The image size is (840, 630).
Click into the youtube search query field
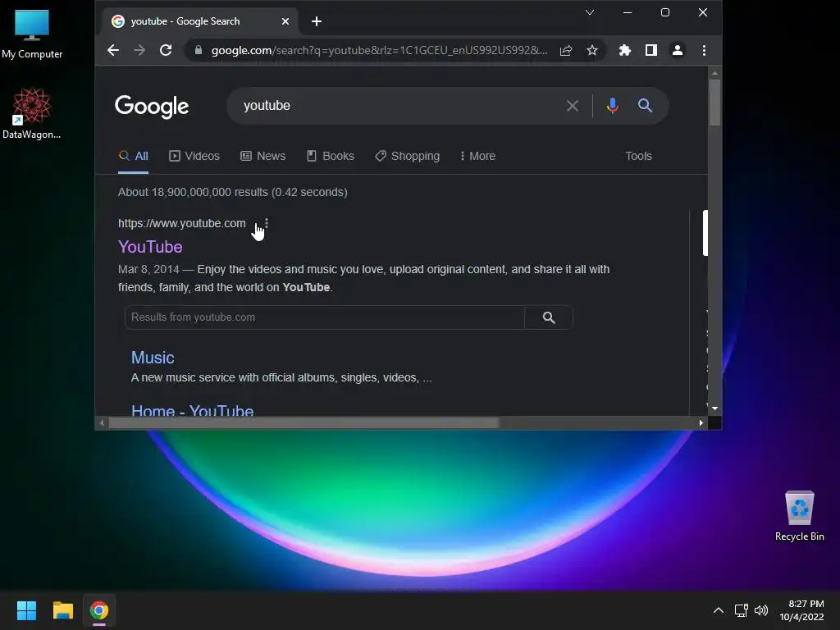(396, 106)
